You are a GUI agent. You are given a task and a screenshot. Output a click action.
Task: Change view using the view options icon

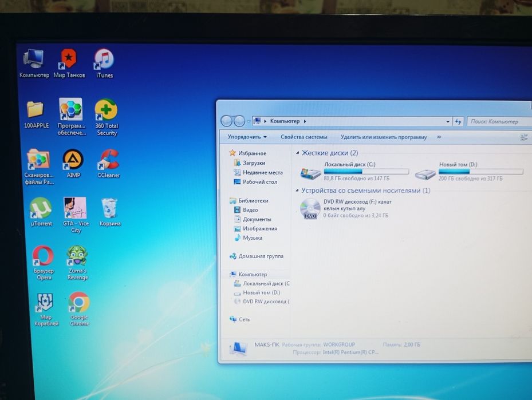coord(524,137)
